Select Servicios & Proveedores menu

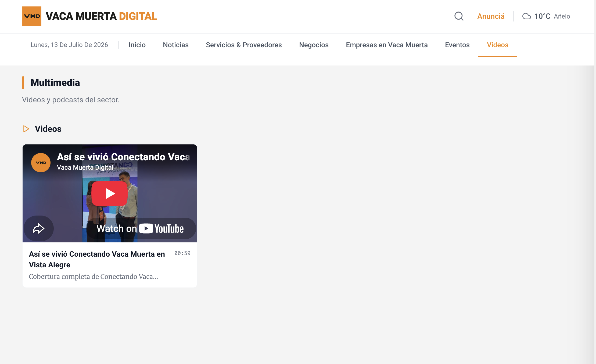click(x=244, y=45)
